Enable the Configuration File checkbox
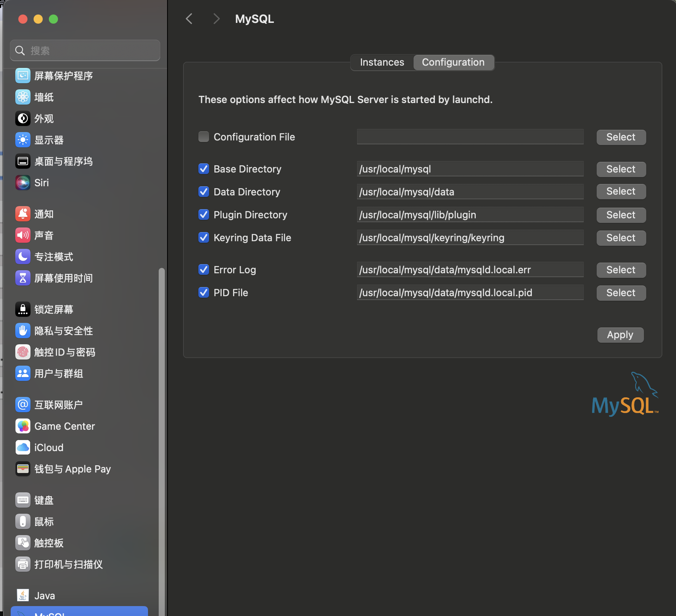The height and width of the screenshot is (616, 676). pyautogui.click(x=204, y=137)
